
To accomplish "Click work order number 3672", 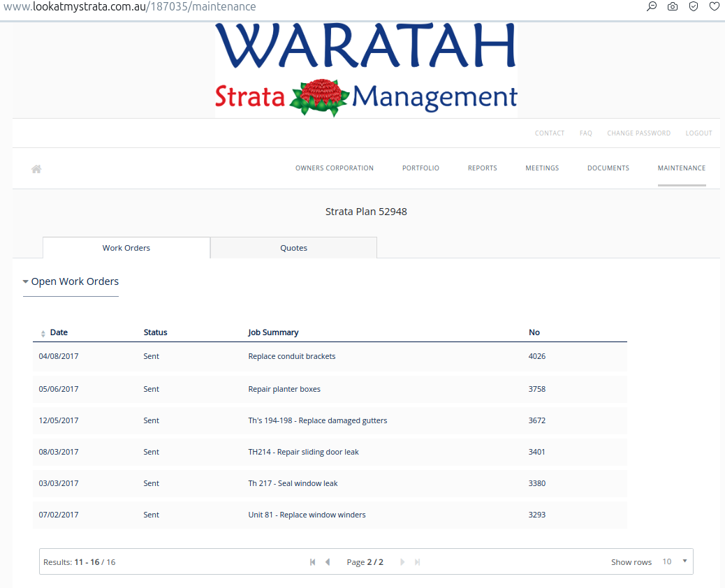I will (537, 420).
